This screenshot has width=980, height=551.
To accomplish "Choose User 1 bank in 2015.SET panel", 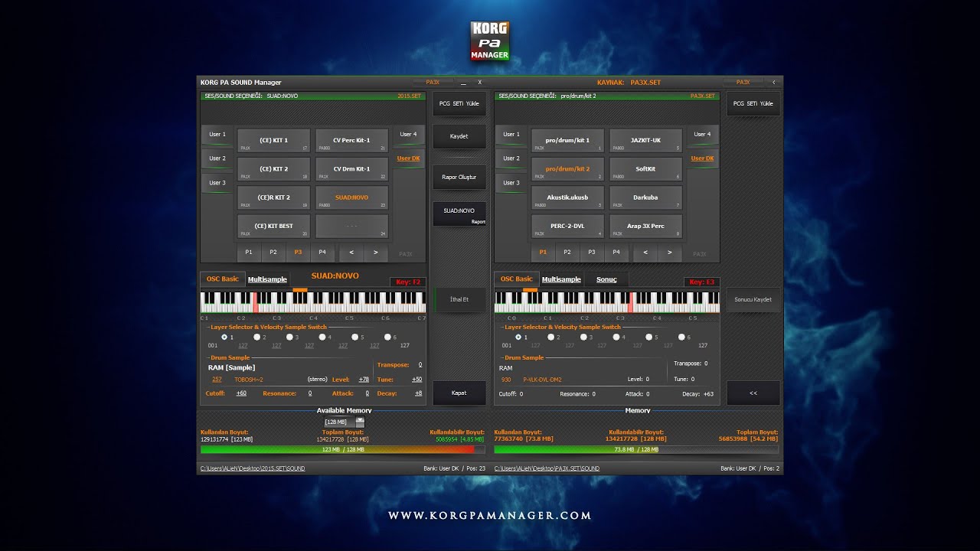I will coord(217,135).
